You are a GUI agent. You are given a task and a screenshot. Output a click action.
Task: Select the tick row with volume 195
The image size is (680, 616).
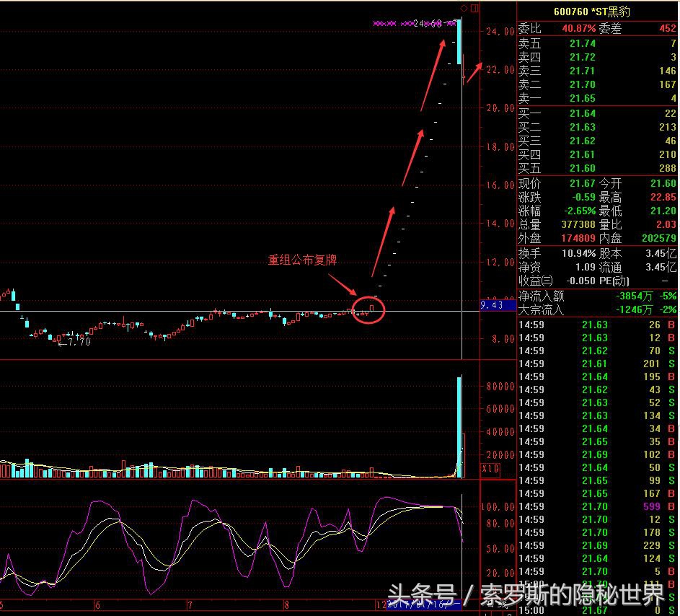click(597, 377)
